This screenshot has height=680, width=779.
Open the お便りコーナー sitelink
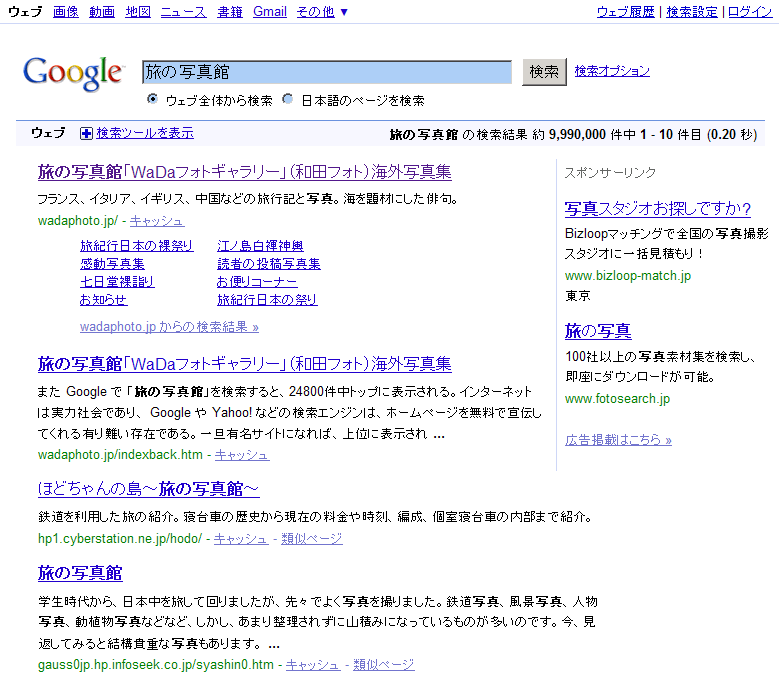[x=257, y=282]
